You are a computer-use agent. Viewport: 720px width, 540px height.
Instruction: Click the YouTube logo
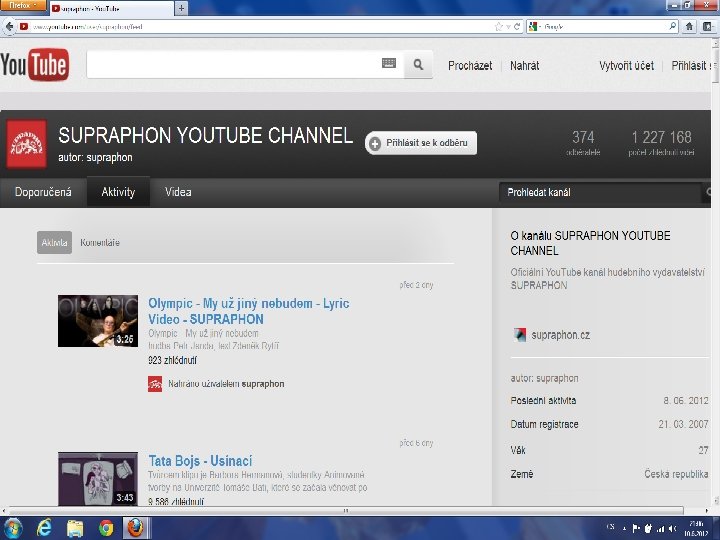[35, 65]
